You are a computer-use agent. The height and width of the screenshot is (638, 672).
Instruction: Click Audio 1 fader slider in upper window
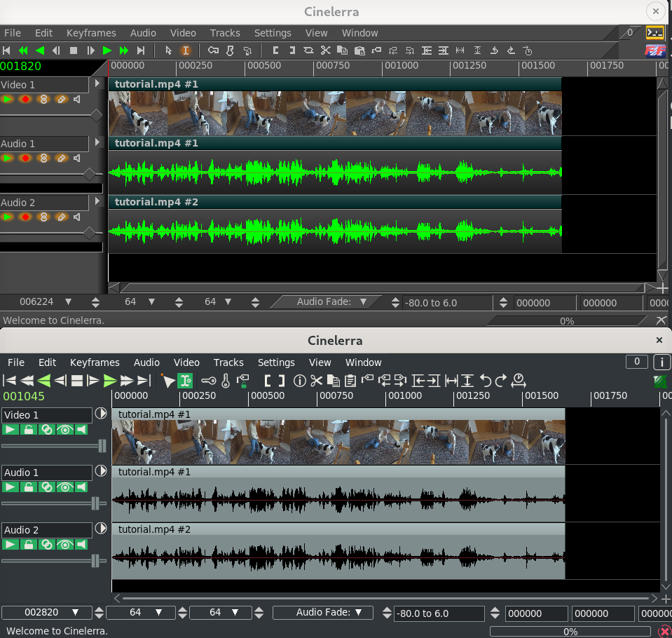pos(89,173)
